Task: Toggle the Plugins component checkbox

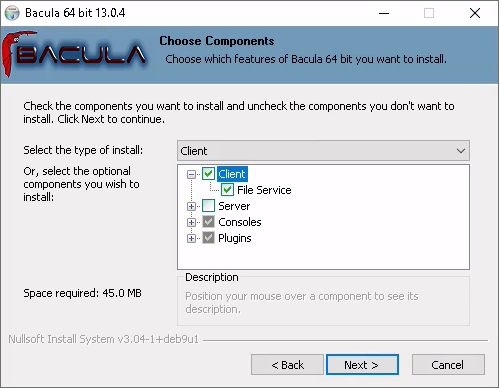Action: (208, 238)
